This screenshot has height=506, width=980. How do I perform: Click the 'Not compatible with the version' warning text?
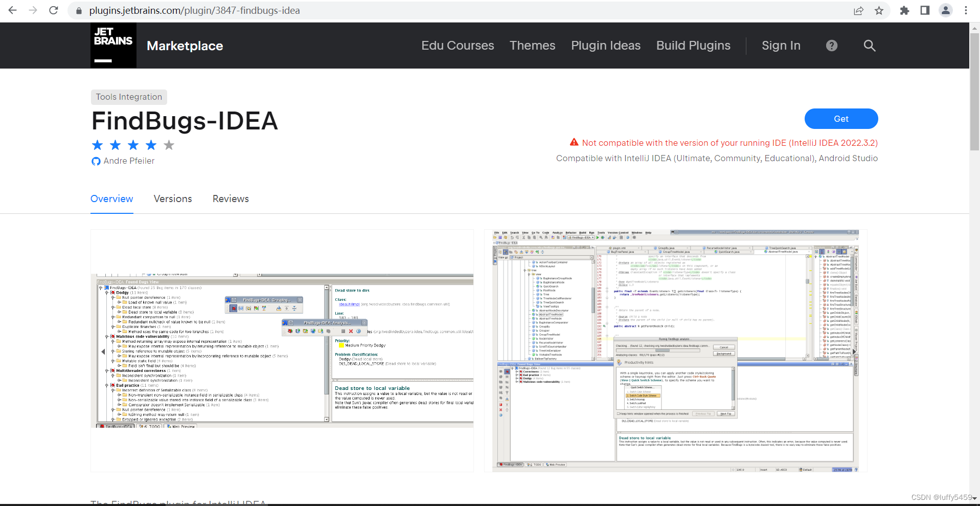point(730,143)
